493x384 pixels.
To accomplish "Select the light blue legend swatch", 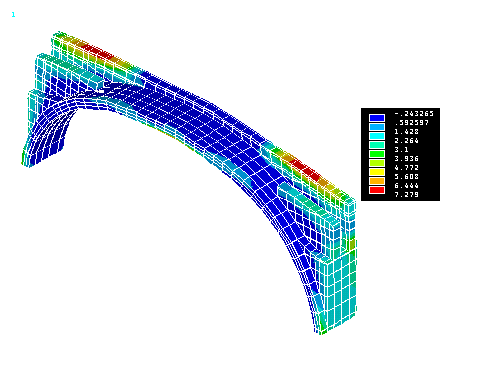I will click(x=377, y=127).
